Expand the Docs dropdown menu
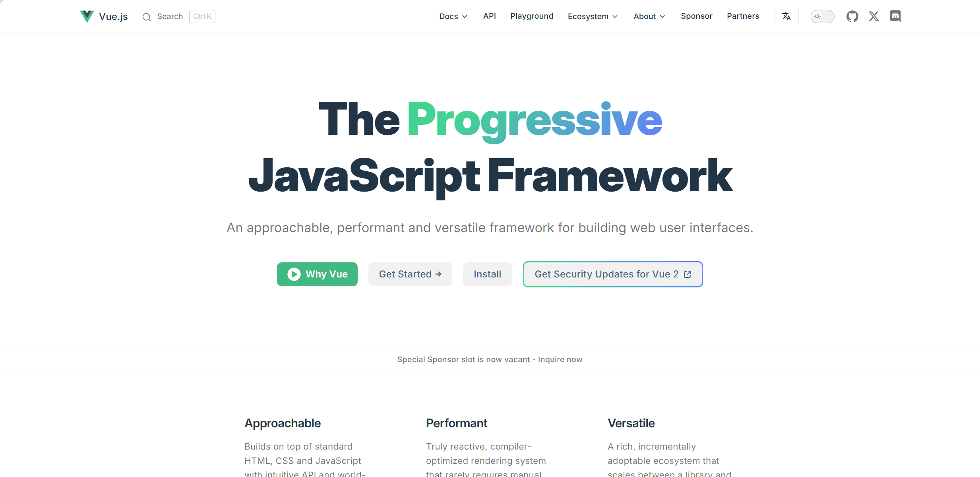The image size is (980, 477). pos(453,16)
